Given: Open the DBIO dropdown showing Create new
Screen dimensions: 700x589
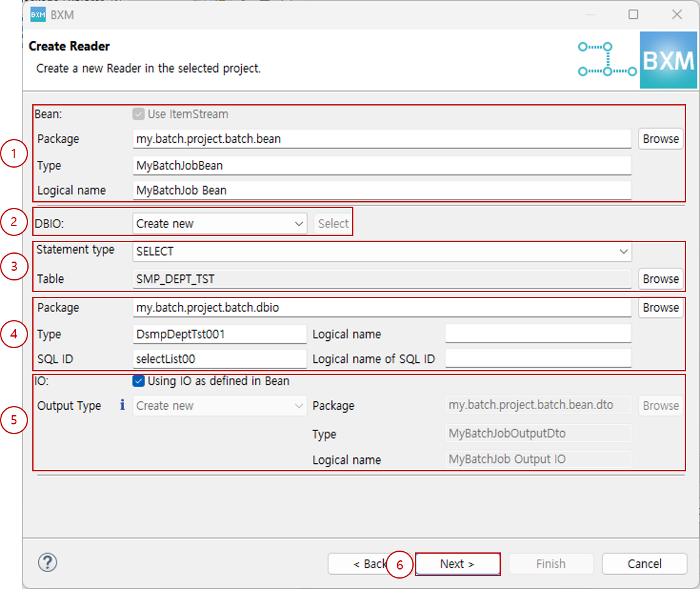Looking at the screenshot, I should [219, 223].
